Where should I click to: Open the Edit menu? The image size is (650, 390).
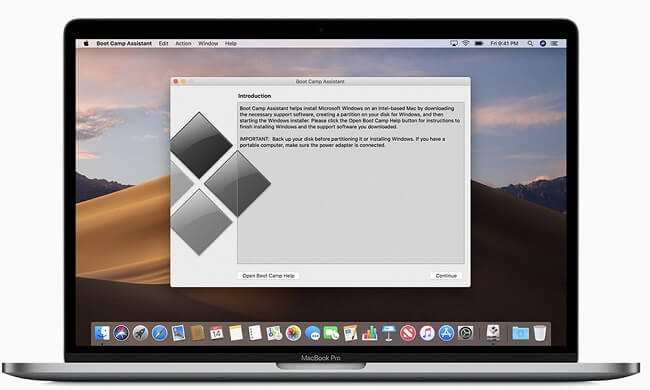(163, 43)
